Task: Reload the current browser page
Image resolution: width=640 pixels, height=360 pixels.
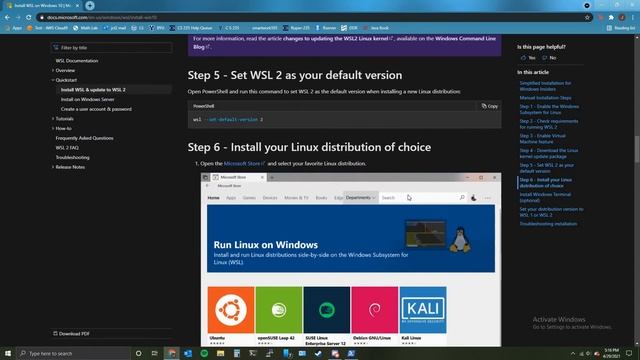Action: point(29,18)
